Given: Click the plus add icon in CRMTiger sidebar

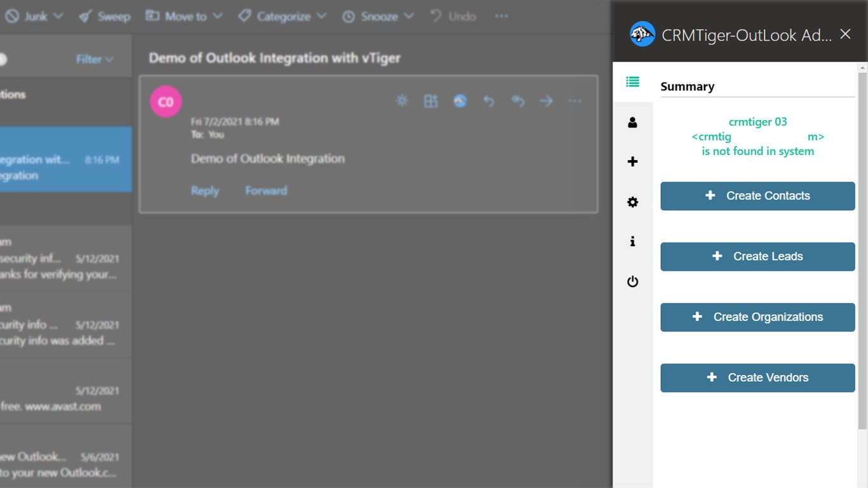Looking at the screenshot, I should [x=632, y=162].
